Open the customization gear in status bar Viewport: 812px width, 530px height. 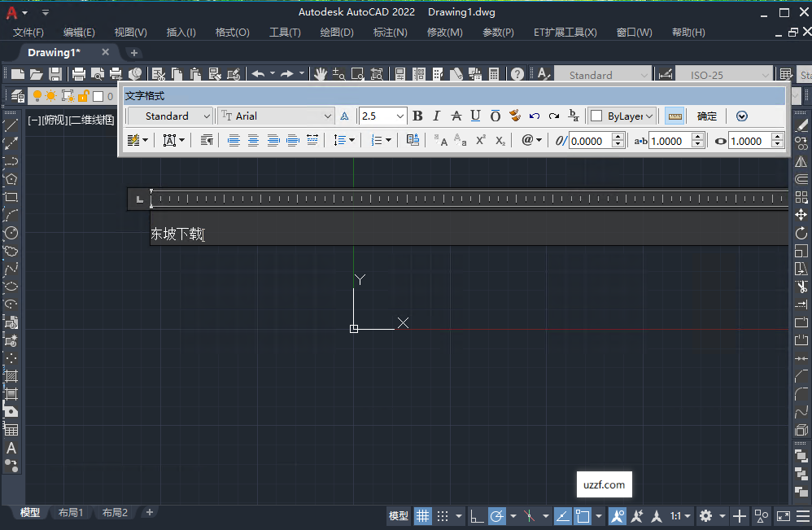[706, 515]
